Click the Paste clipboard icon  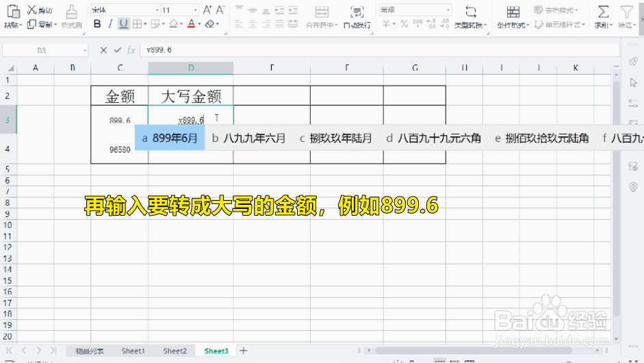[13, 12]
